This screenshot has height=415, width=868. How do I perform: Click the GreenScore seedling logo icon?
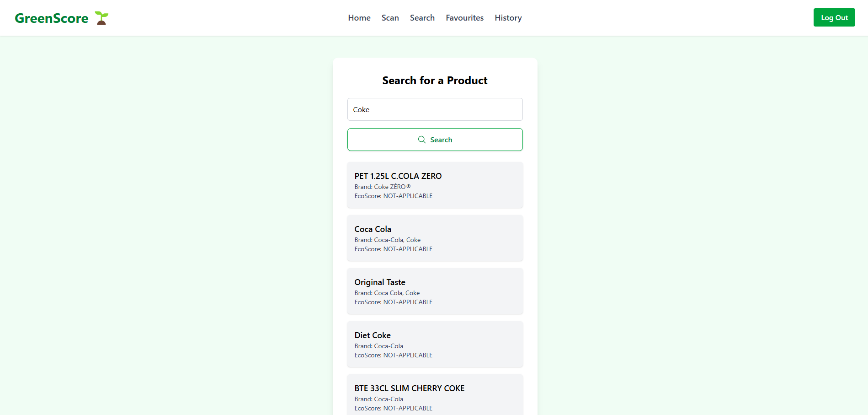[101, 18]
